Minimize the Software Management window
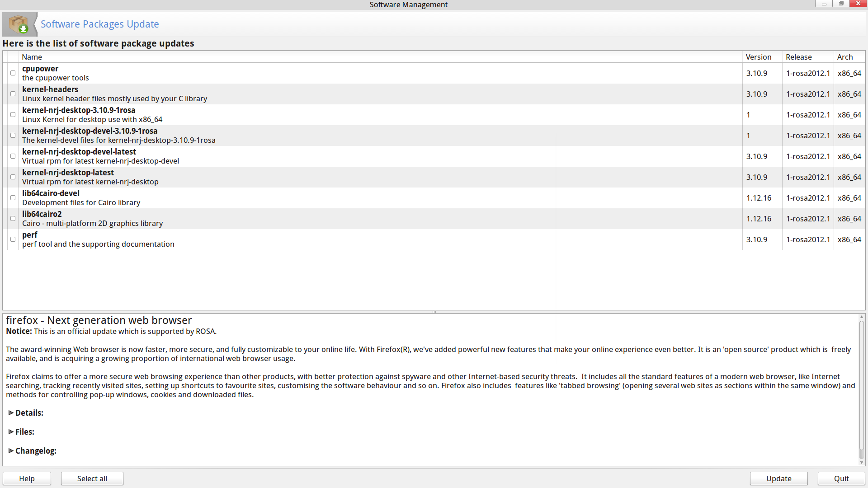The image size is (868, 488). [824, 4]
